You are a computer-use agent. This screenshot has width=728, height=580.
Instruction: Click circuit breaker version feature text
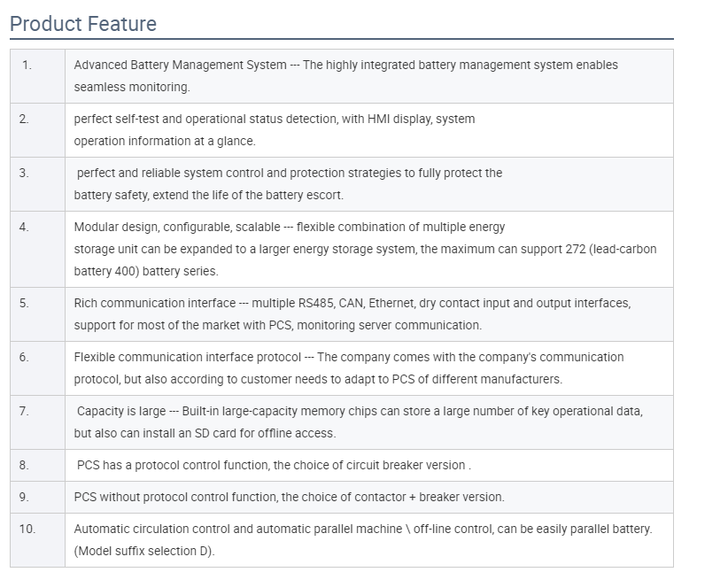click(x=274, y=465)
